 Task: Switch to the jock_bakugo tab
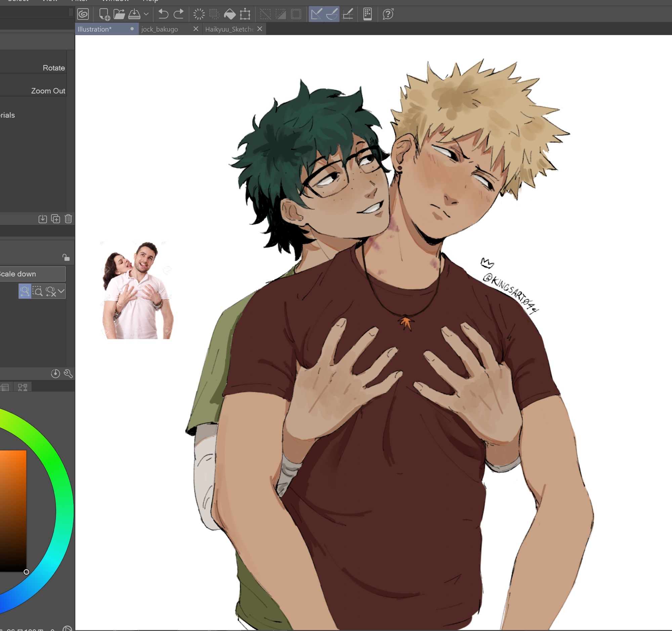coord(160,30)
